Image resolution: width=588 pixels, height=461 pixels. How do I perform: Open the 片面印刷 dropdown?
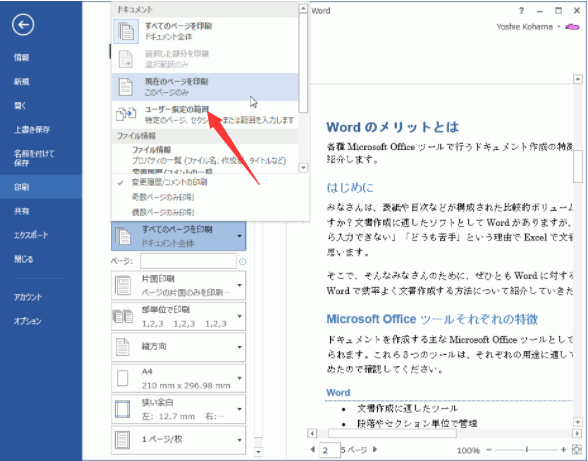178,285
